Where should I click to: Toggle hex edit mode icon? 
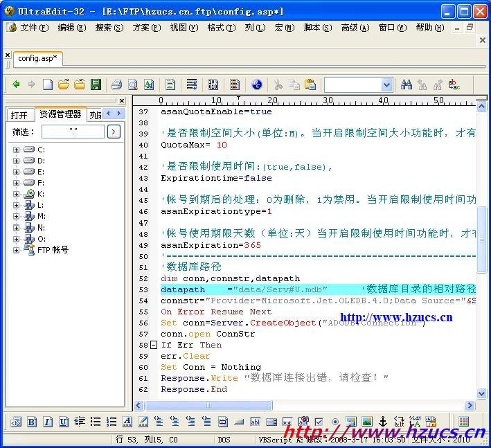[x=213, y=84]
